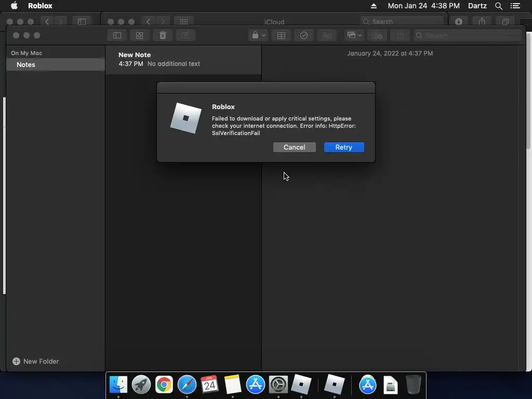Viewport: 532px width, 399px height.
Task: Cancel the Roblox error dialog
Action: coord(295,147)
